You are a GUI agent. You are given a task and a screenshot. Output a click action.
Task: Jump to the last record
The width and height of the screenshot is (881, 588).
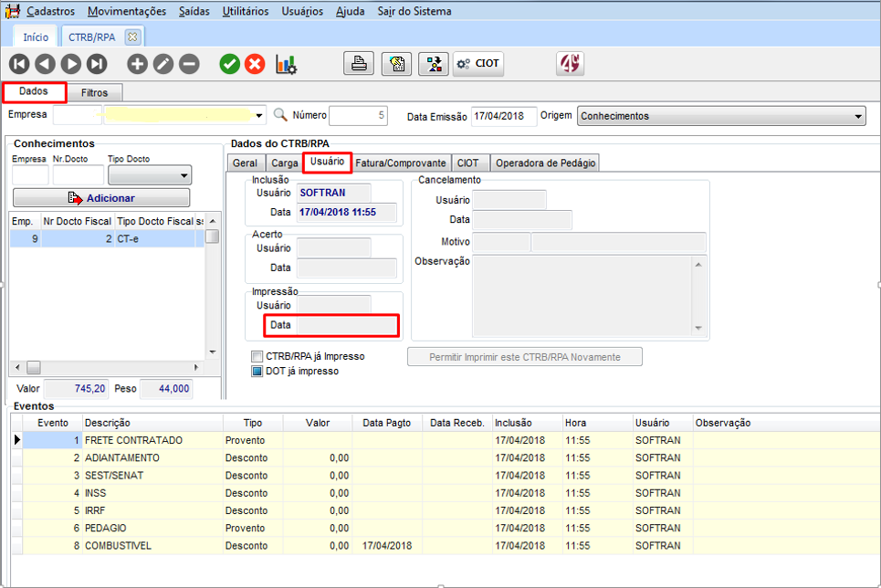coord(96,64)
